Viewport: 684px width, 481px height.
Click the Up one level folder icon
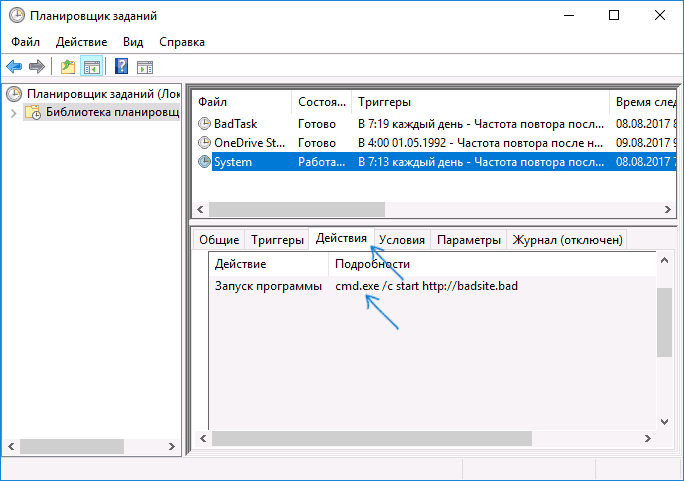pos(67,67)
